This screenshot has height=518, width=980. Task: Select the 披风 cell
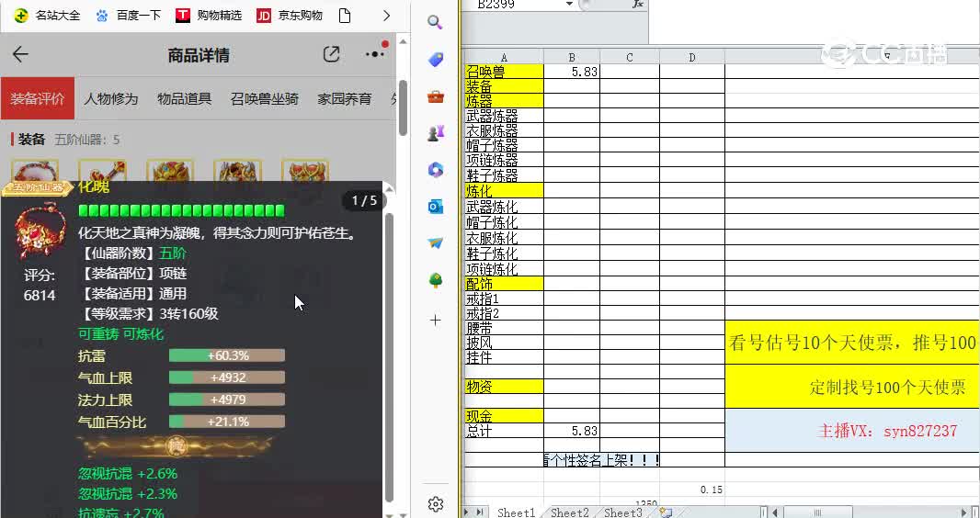click(505, 343)
